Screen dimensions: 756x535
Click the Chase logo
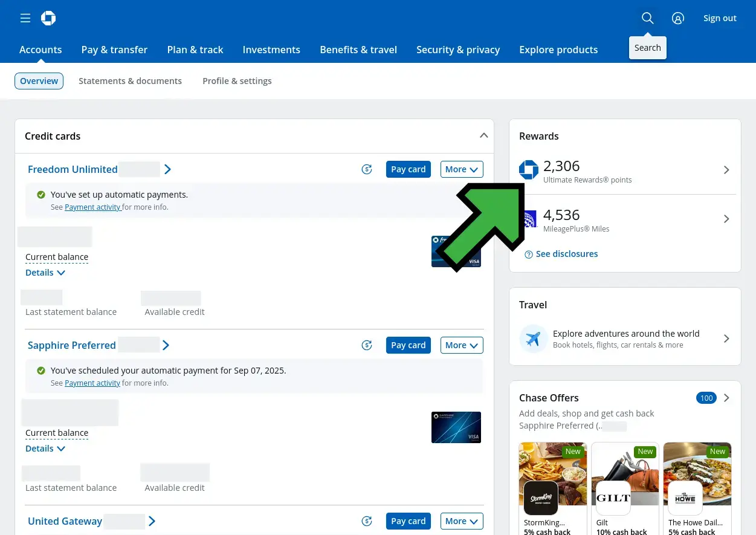pos(48,18)
